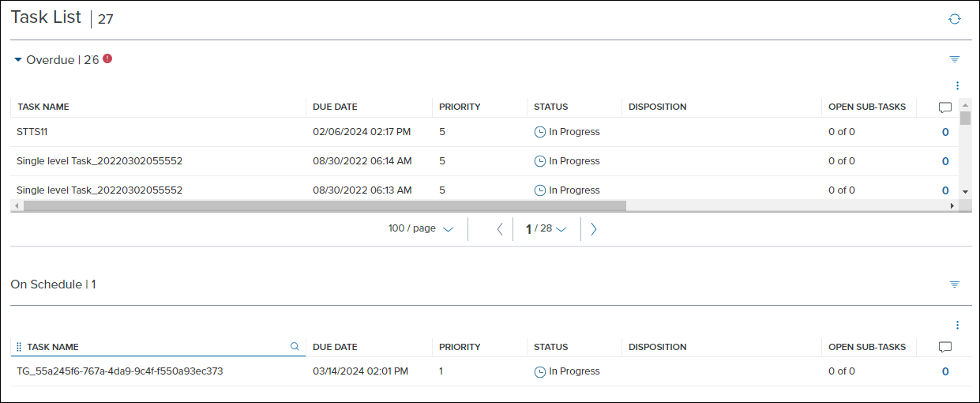This screenshot has width=980, height=403.
Task: Click the horizontal scrollbar of the Overdue table
Action: pos(325,205)
